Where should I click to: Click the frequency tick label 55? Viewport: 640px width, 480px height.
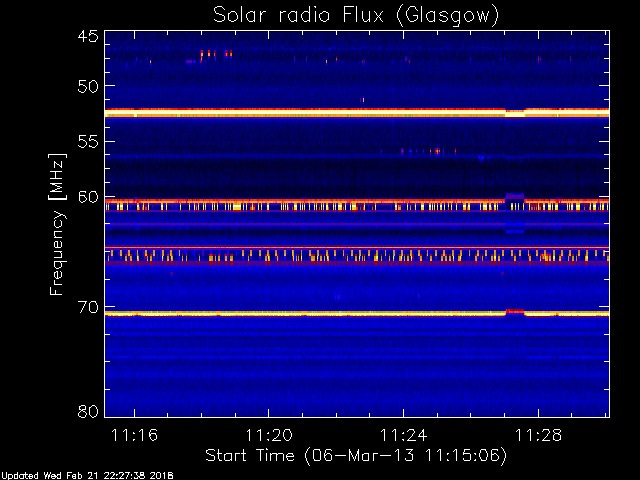pyautogui.click(x=88, y=142)
